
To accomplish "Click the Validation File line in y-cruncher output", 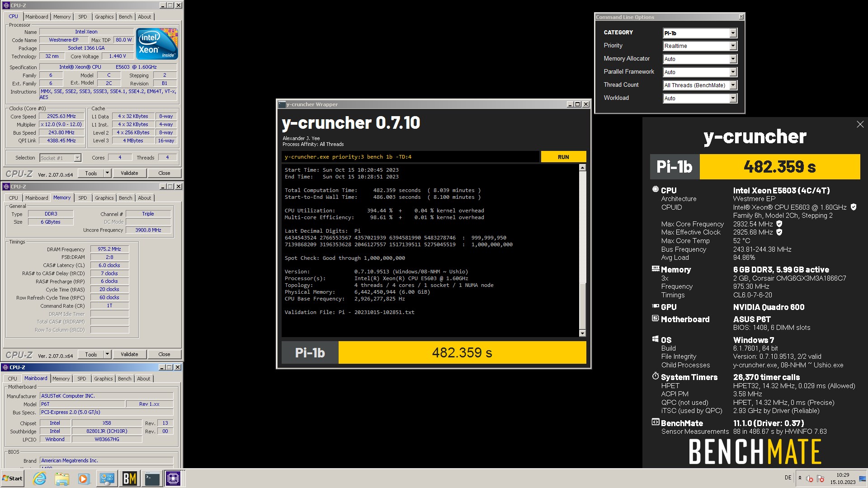I will tap(349, 312).
